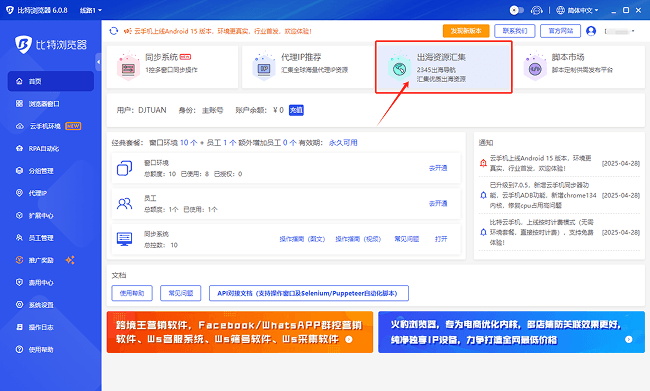650x391 pixels.
Task: Open the 操作指南（图文）link
Action: point(302,239)
